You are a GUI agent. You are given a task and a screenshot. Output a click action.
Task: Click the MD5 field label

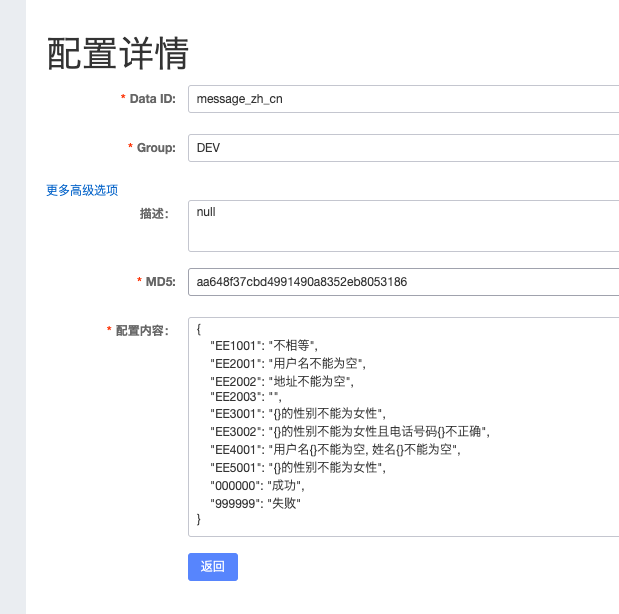(x=160, y=283)
